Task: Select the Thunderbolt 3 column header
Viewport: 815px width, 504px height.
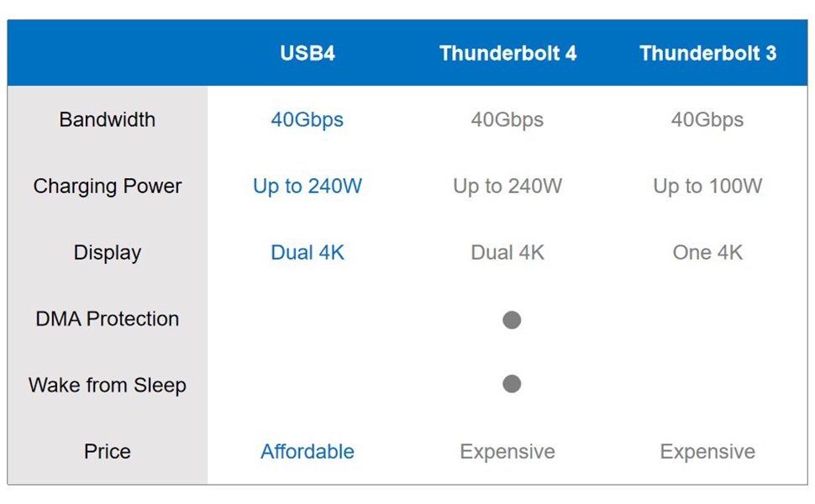Action: pyautogui.click(x=707, y=54)
